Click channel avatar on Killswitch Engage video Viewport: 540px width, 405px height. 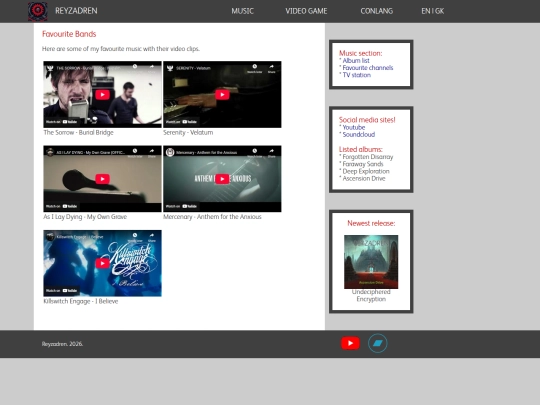point(50,237)
